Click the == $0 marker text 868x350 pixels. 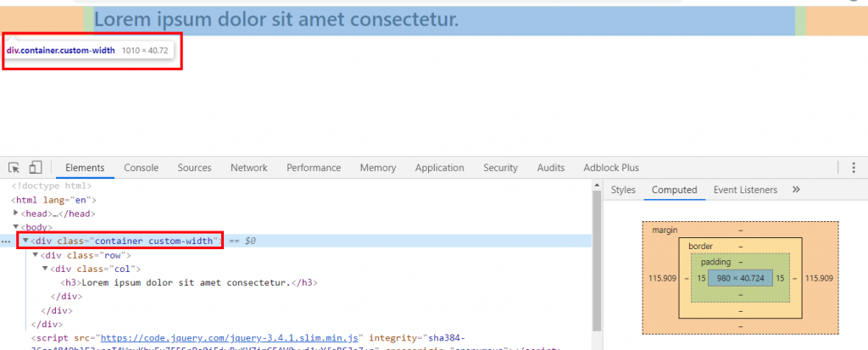pos(242,242)
